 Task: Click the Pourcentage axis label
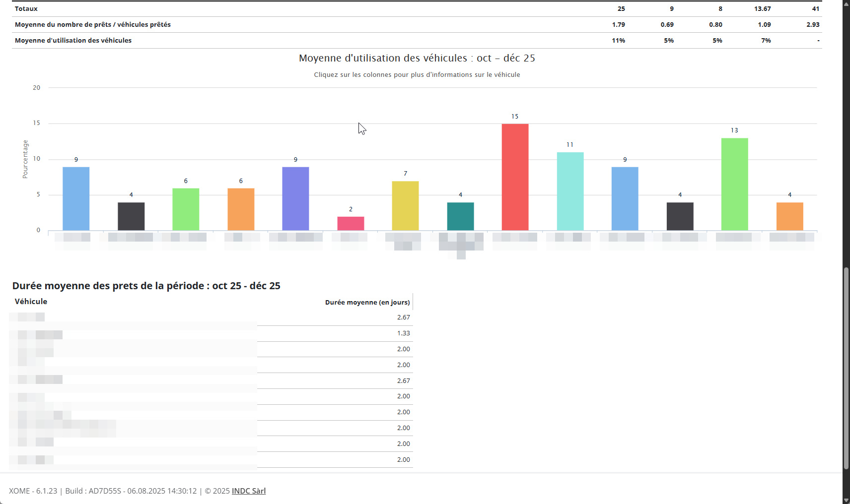click(x=25, y=159)
